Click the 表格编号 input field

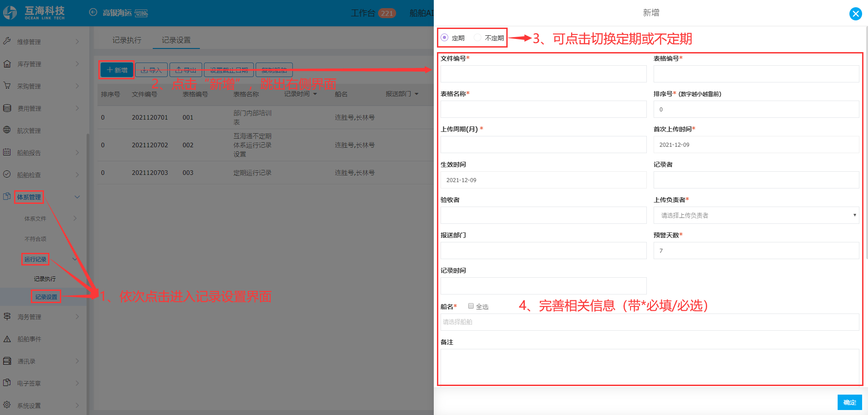756,74
